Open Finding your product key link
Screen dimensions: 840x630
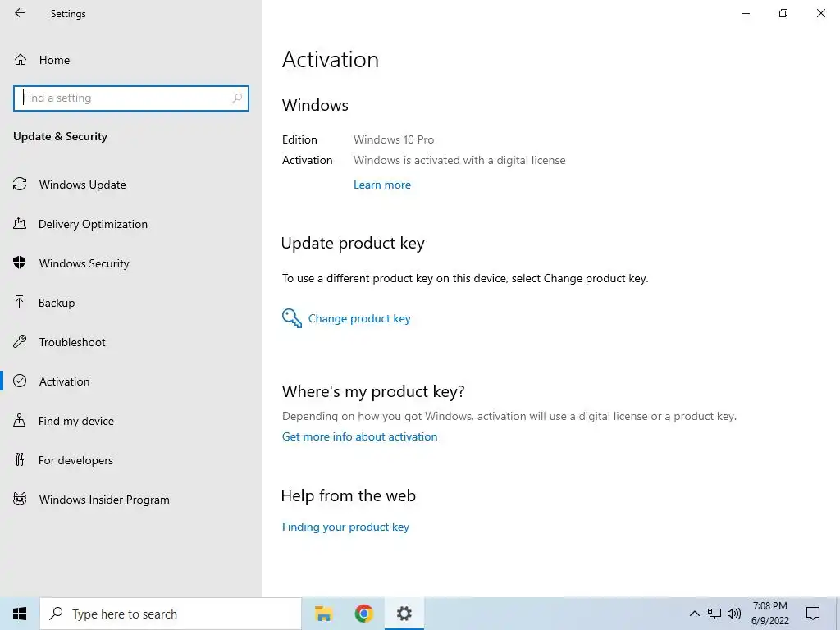click(x=345, y=527)
